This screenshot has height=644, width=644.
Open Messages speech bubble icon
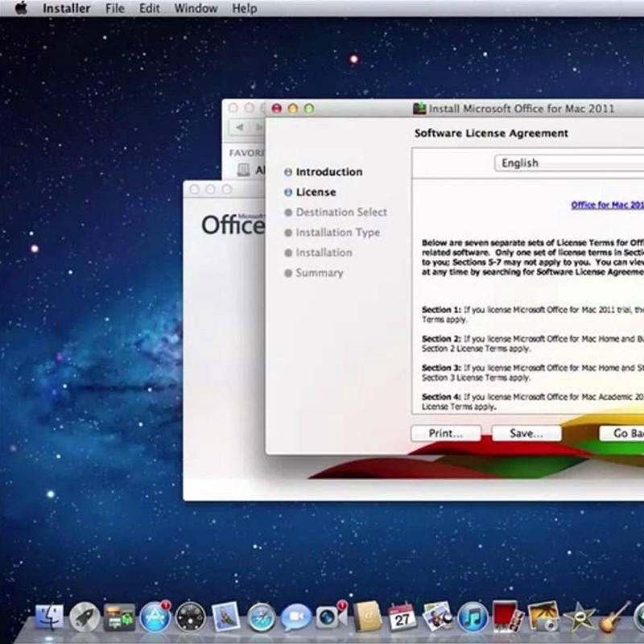pos(296,617)
